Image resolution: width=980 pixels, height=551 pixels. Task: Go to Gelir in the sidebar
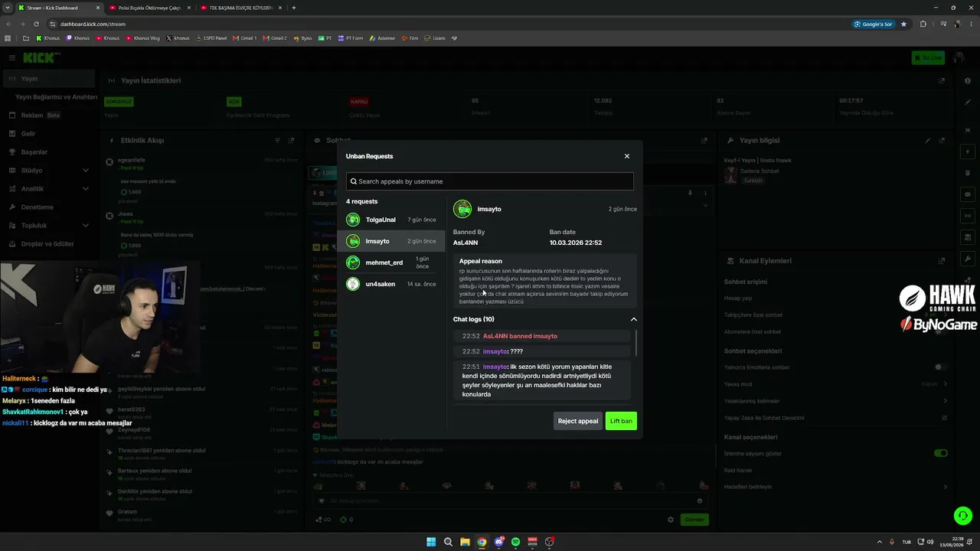point(47,134)
